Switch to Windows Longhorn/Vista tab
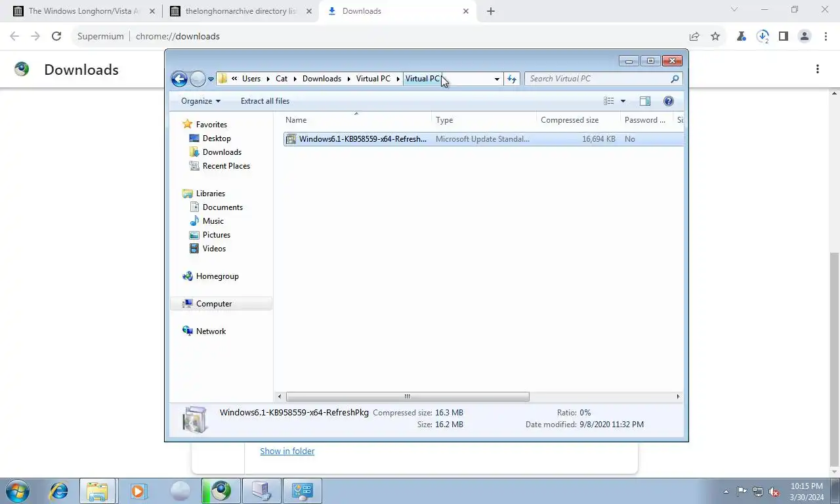 [84, 11]
